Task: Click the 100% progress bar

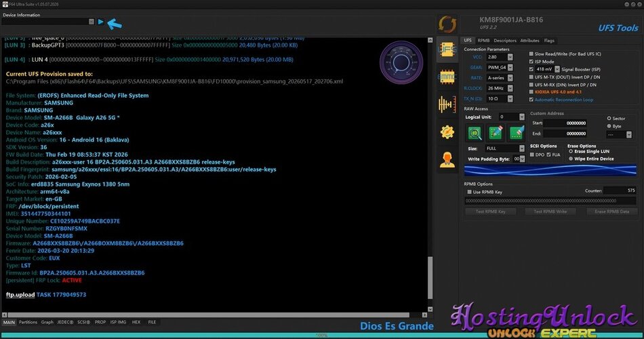Action: 322,336
